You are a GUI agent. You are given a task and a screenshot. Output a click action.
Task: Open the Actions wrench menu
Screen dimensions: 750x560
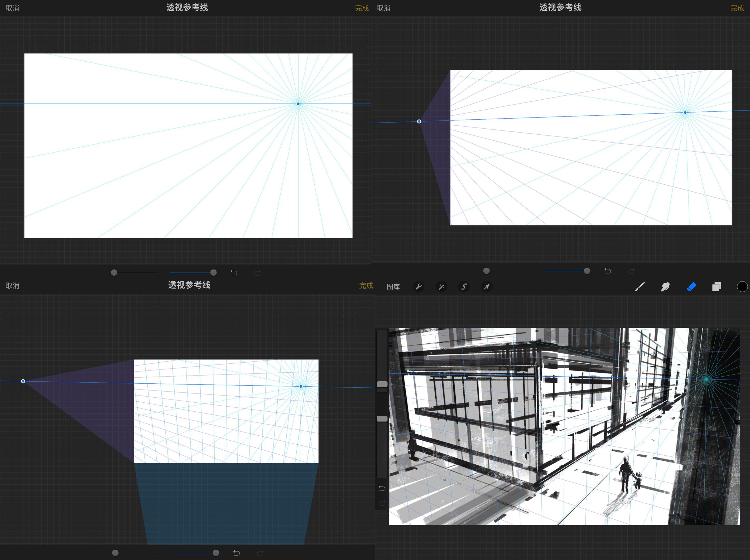pyautogui.click(x=419, y=287)
